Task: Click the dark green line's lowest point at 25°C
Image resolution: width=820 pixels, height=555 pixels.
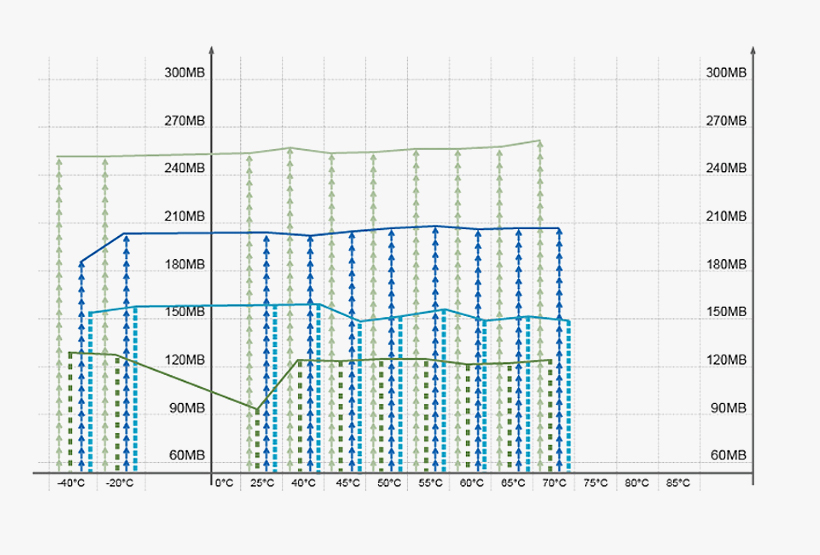Action: [x=257, y=410]
